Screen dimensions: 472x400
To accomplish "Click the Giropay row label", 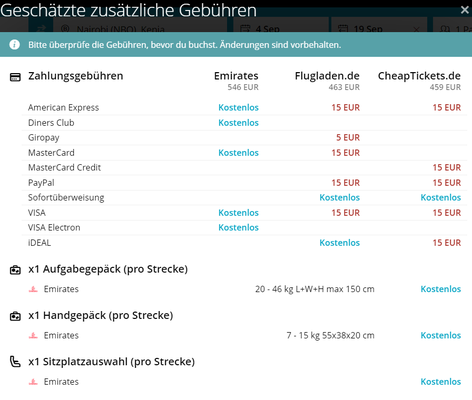I will pyautogui.click(x=44, y=138).
